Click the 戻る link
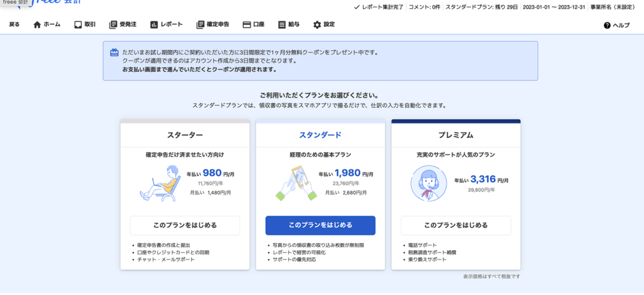This screenshot has height=295, width=644. pyautogui.click(x=14, y=25)
